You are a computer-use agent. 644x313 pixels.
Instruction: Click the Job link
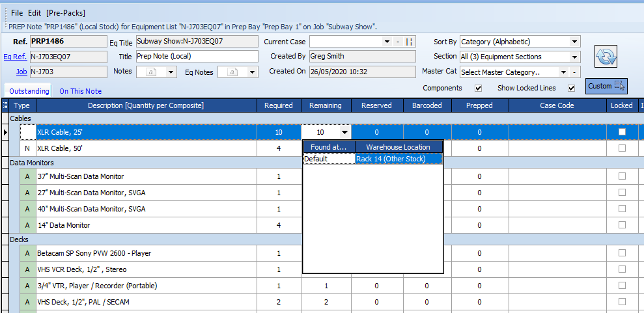coord(21,72)
